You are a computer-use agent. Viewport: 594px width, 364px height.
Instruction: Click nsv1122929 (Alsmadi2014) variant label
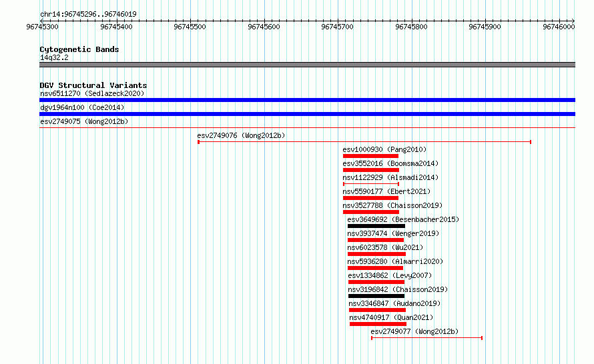pos(390,177)
